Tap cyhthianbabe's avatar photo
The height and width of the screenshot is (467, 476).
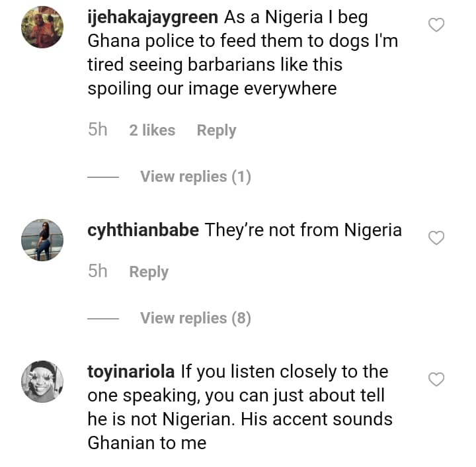pyautogui.click(x=42, y=240)
